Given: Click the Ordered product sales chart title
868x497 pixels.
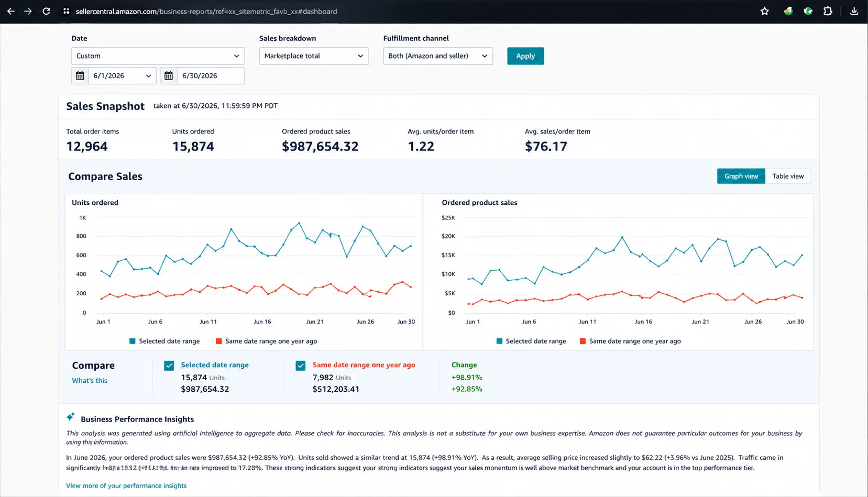Looking at the screenshot, I should [x=479, y=203].
